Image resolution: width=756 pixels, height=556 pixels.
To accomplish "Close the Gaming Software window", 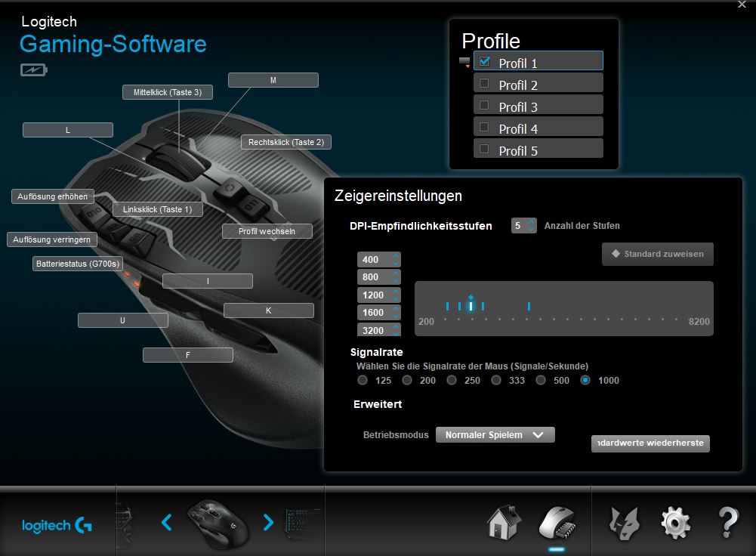I will (x=742, y=5).
